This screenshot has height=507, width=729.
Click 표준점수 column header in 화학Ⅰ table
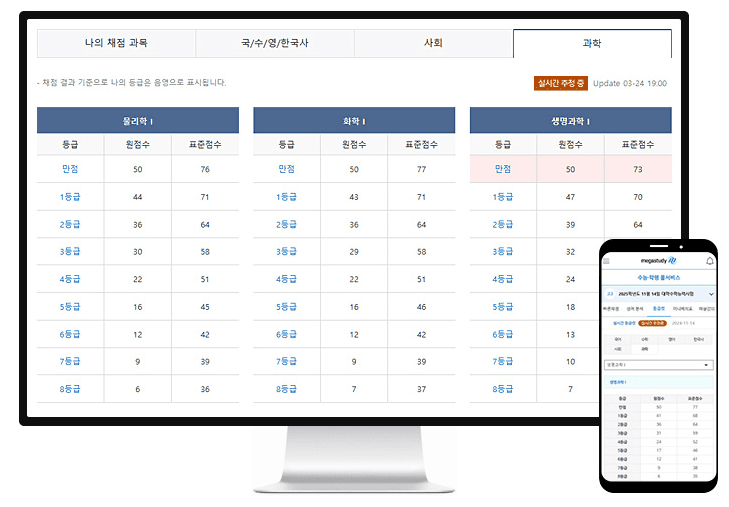pyautogui.click(x=421, y=145)
